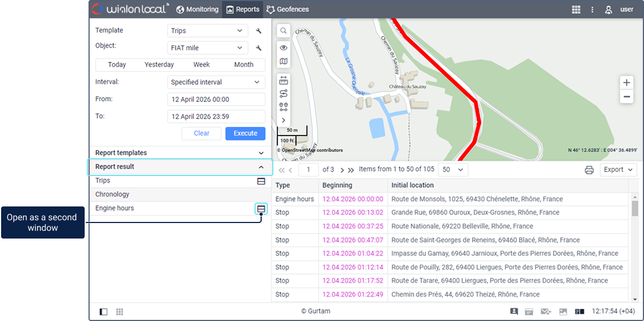Open the routing tool on the map

[283, 94]
